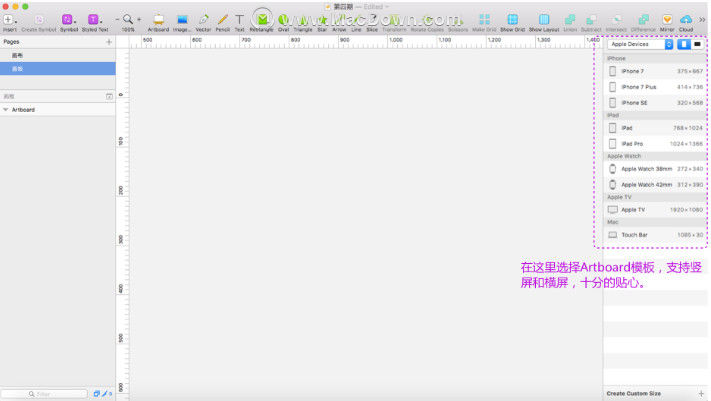
Task: Open the Mirror preview icon
Action: pyautogui.click(x=667, y=22)
